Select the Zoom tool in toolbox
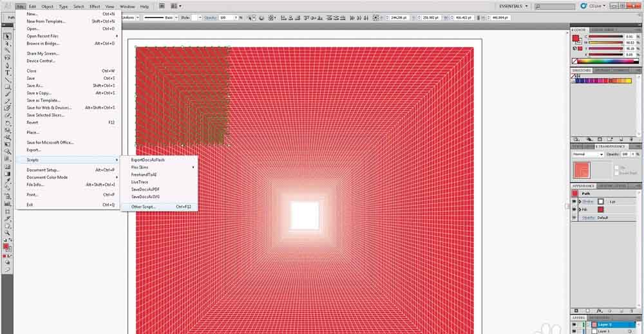 [x=7, y=233]
